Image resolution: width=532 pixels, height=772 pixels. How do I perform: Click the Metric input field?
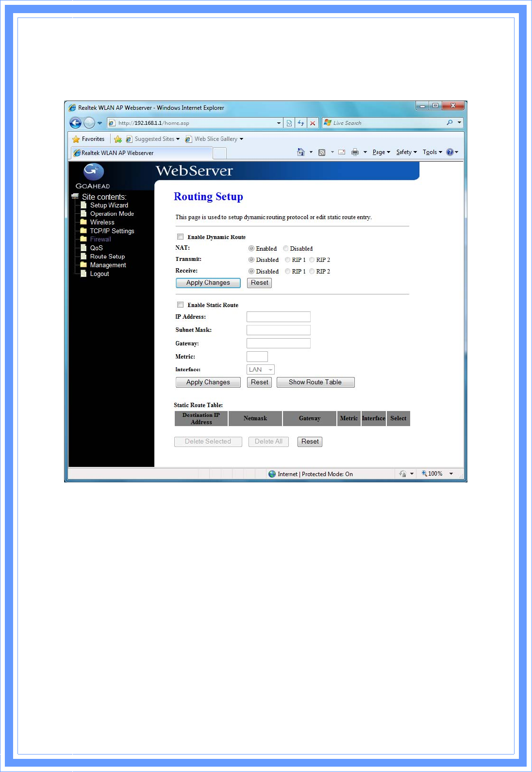click(257, 357)
